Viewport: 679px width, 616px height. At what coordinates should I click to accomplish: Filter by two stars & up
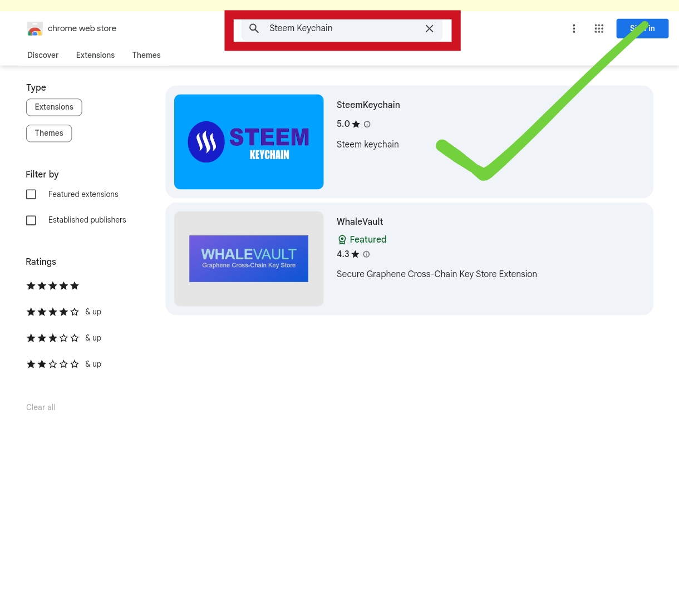coord(64,364)
